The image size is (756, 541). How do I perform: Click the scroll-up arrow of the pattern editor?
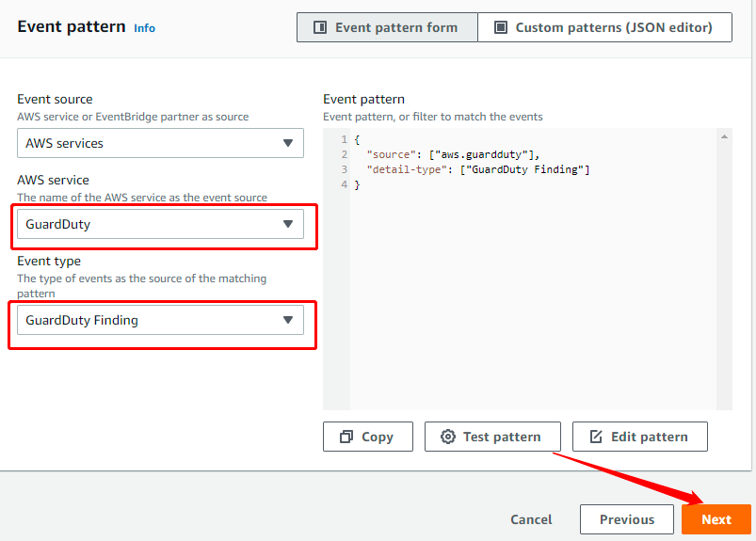(724, 136)
